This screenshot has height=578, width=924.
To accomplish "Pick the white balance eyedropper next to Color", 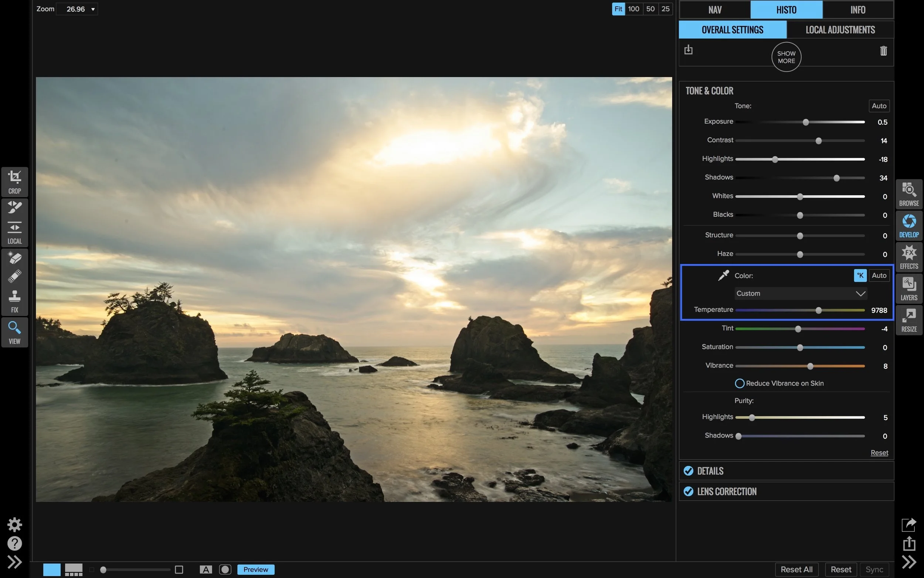I will point(723,275).
